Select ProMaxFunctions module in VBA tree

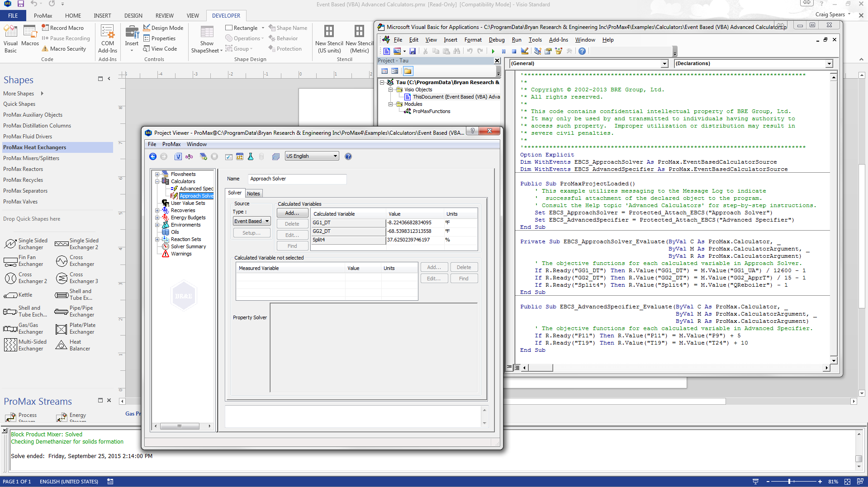[x=432, y=111]
